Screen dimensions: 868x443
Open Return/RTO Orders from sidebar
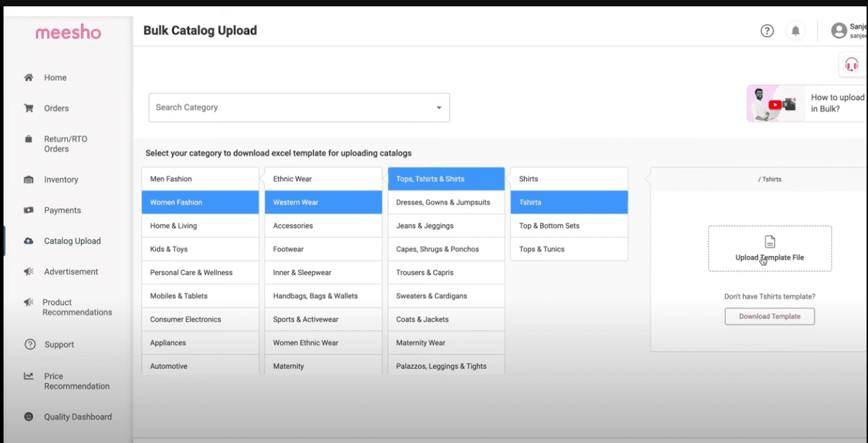pyautogui.click(x=27, y=139)
